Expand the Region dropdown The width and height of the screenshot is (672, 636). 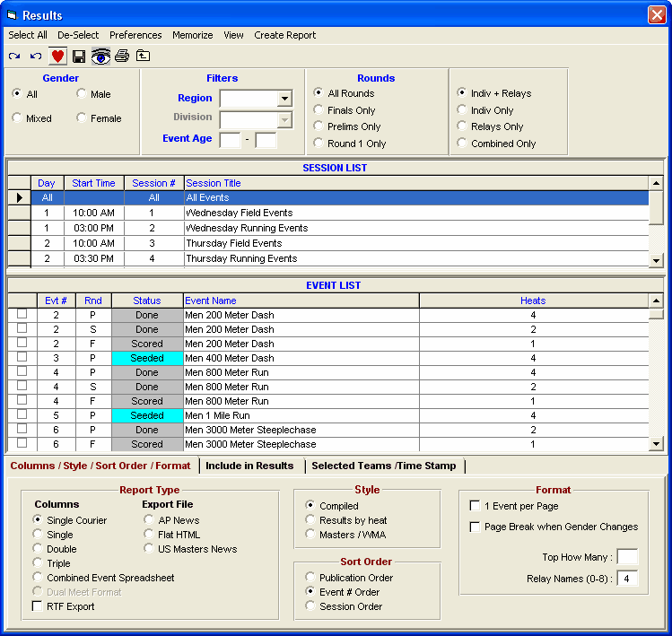click(x=284, y=99)
